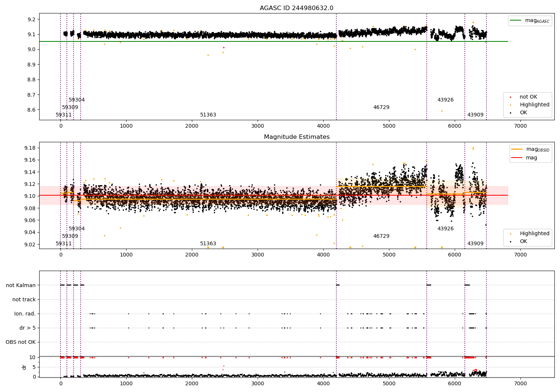Click OBSID label 59304 in middle plot

77,229
